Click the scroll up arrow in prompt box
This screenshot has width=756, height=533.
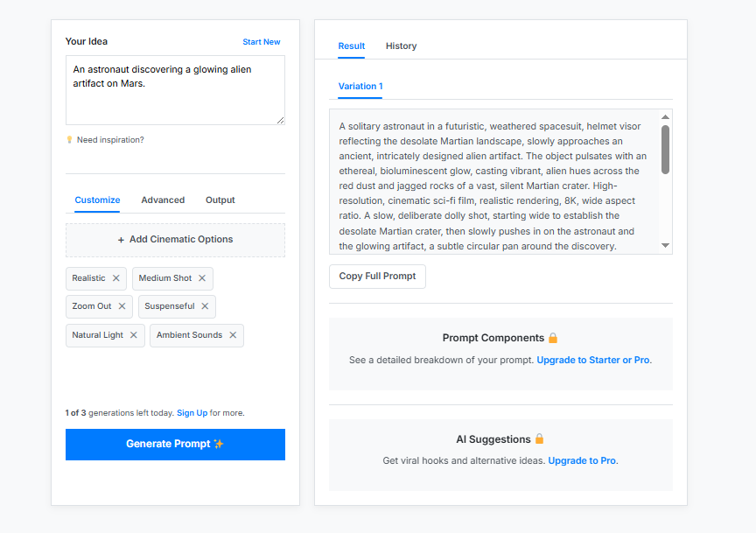(665, 117)
